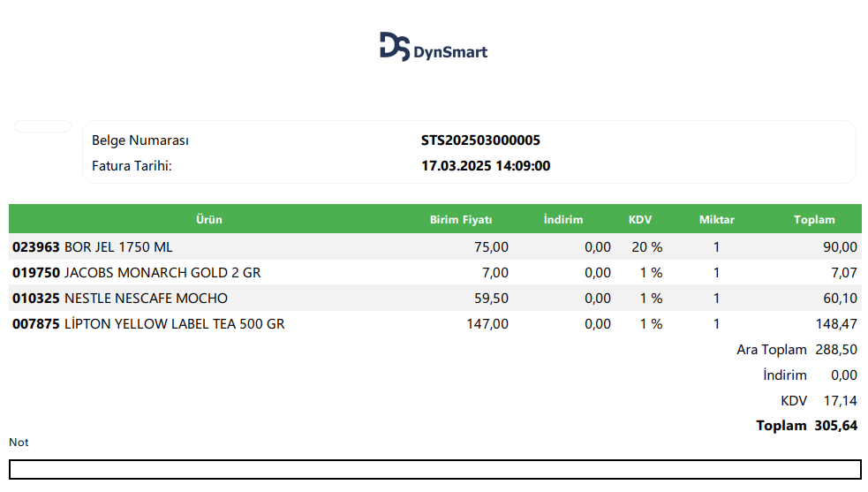
Task: Click product code 023963
Action: click(x=35, y=247)
